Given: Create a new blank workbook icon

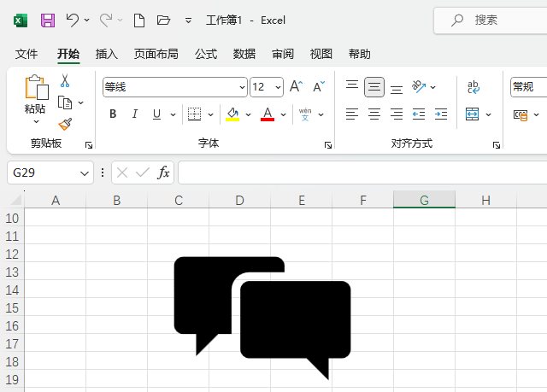Looking at the screenshot, I should 139,20.
